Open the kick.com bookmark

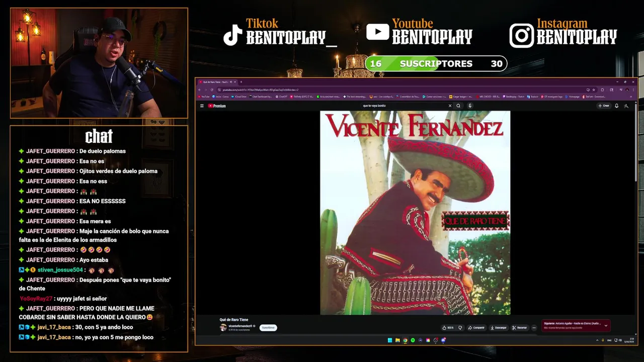tap(329, 97)
